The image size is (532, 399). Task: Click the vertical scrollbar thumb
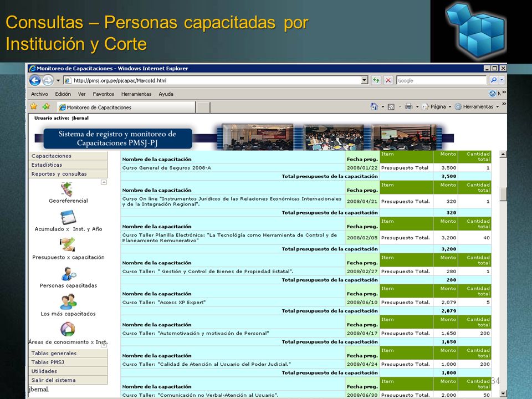[503, 194]
